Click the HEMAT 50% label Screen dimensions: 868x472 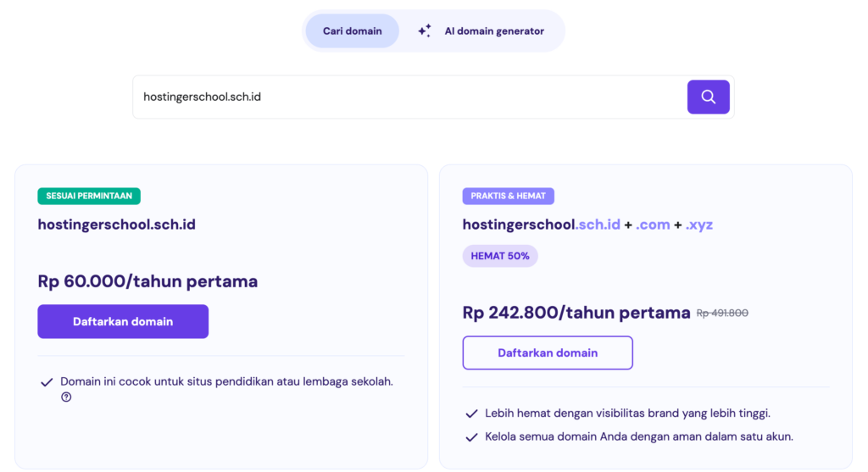point(500,256)
